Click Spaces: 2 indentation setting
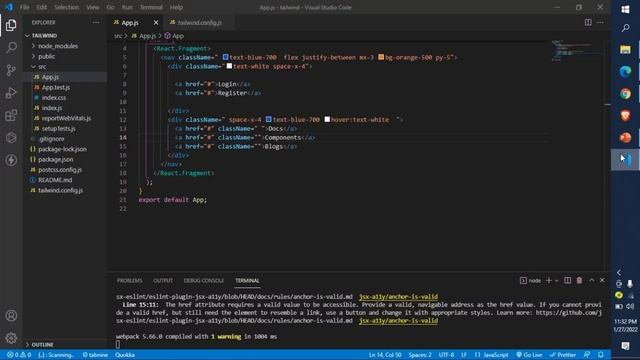Image resolution: width=640 pixels, height=360 pixels. pyautogui.click(x=420, y=355)
